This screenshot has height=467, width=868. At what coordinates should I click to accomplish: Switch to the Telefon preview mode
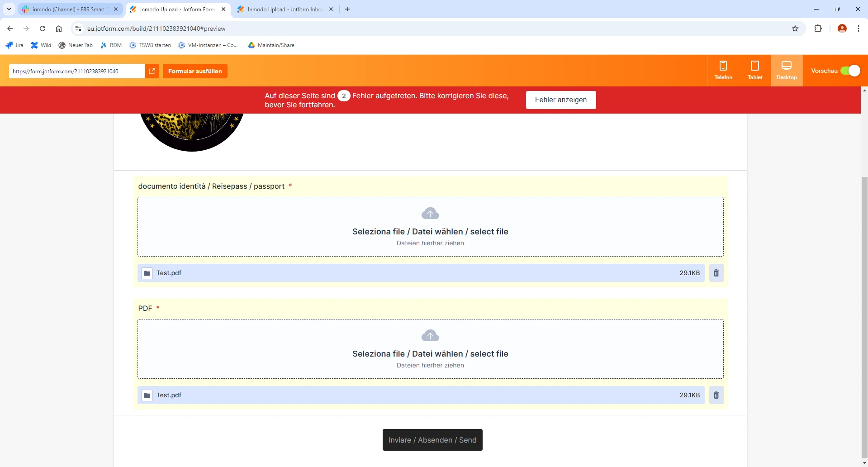click(723, 70)
